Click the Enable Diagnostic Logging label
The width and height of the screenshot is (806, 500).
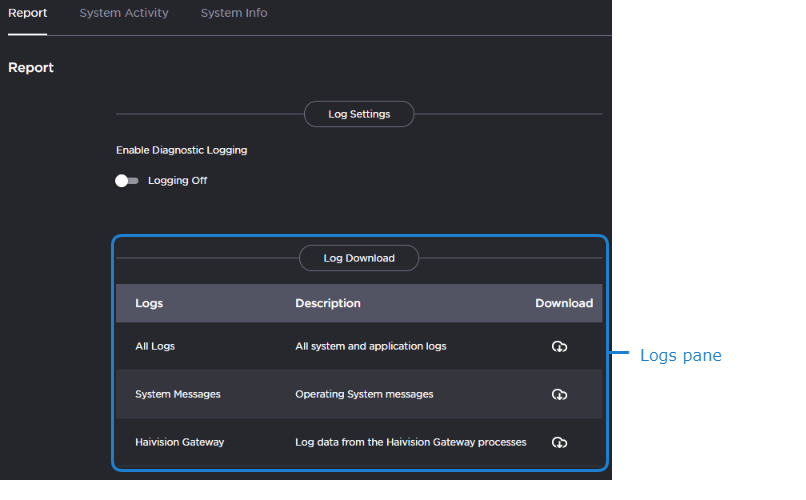point(181,150)
